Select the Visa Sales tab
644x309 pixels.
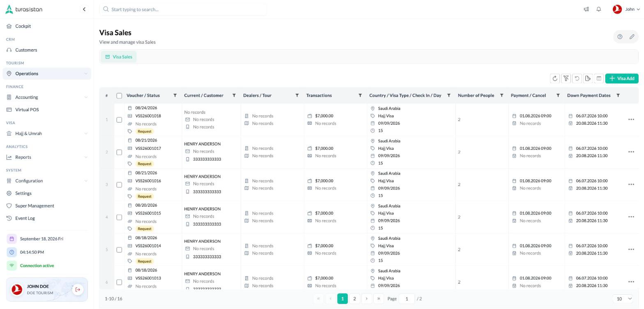119,57
